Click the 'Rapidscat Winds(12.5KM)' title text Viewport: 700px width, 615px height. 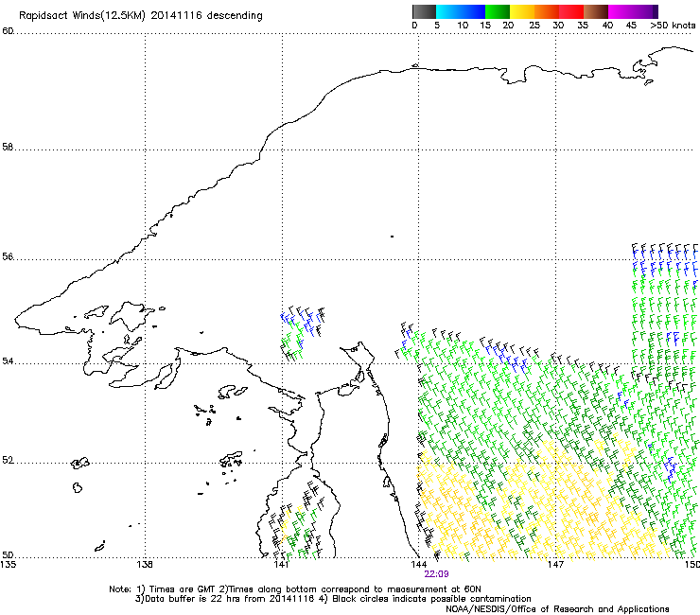[x=82, y=16]
